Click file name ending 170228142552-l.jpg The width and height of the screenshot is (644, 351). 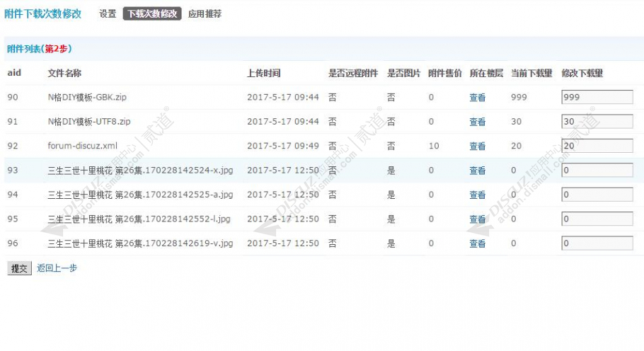(x=139, y=219)
